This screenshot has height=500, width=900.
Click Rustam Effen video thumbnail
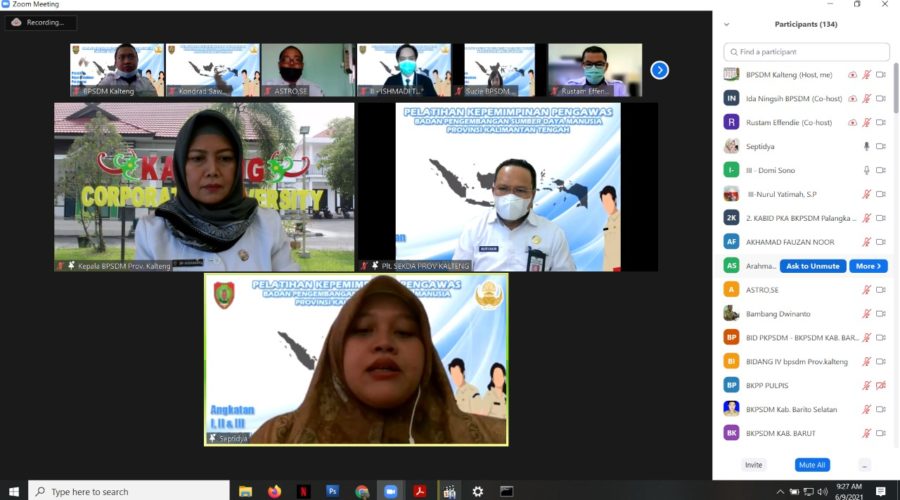tap(595, 70)
